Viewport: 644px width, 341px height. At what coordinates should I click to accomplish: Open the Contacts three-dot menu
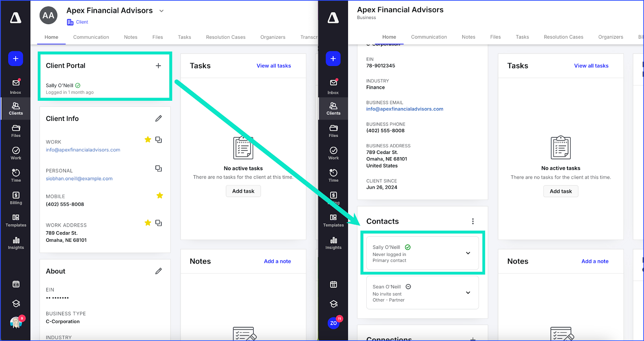click(473, 221)
